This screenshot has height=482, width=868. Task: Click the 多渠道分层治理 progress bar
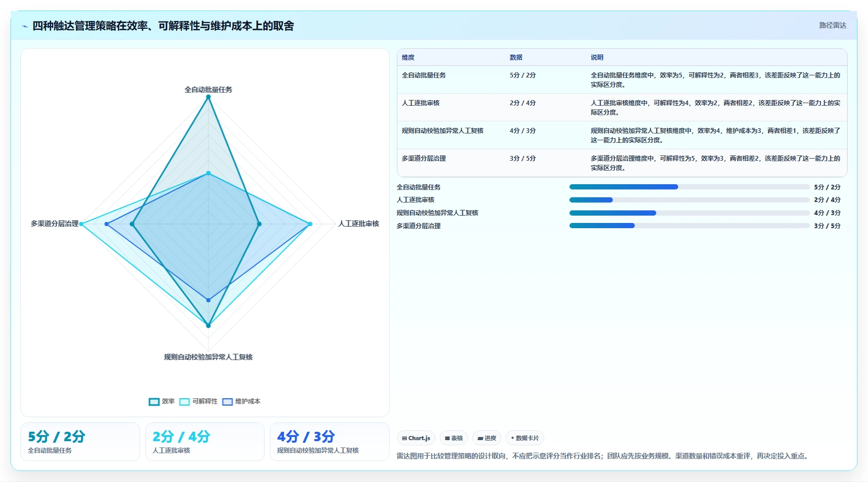click(x=689, y=226)
